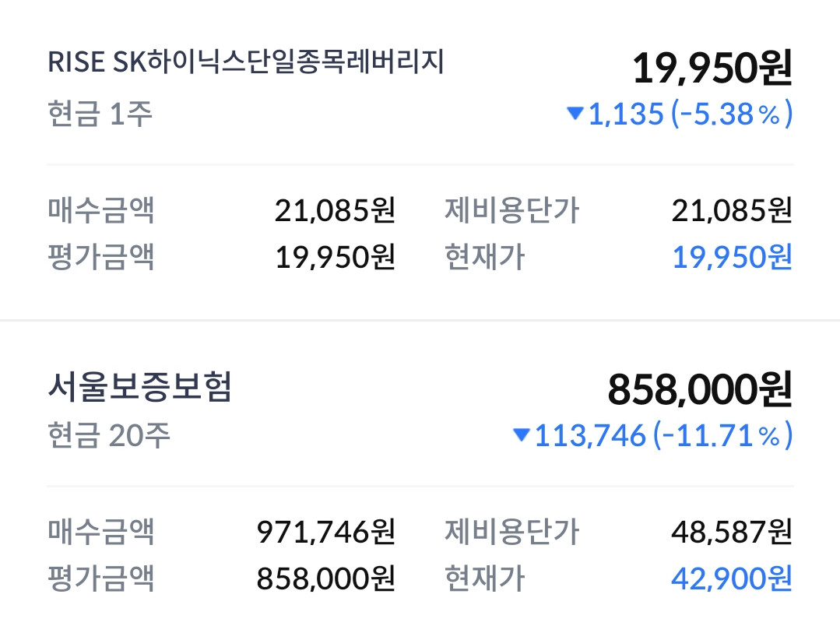Select the -5.38% change percentage
Viewport: 840px width, 640px height.
click(x=732, y=114)
